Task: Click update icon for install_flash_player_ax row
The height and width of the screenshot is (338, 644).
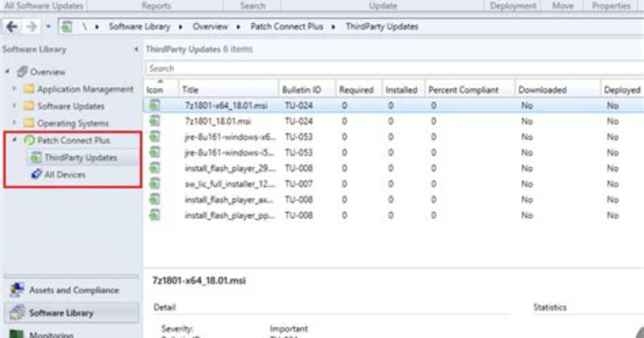Action: coord(155,199)
